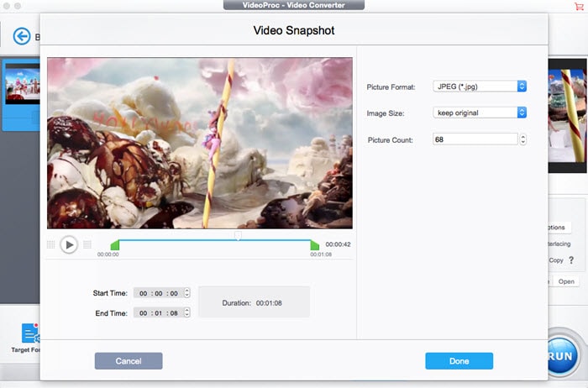
Task: Click the blue Back arrow icon
Action: [x=22, y=36]
